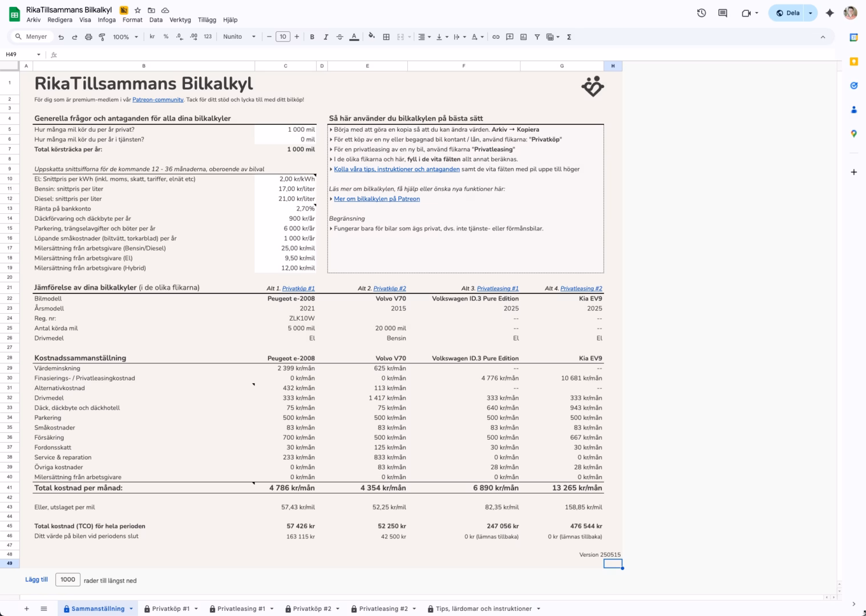
Task: Add a comment from the toolbar
Action: point(509,37)
